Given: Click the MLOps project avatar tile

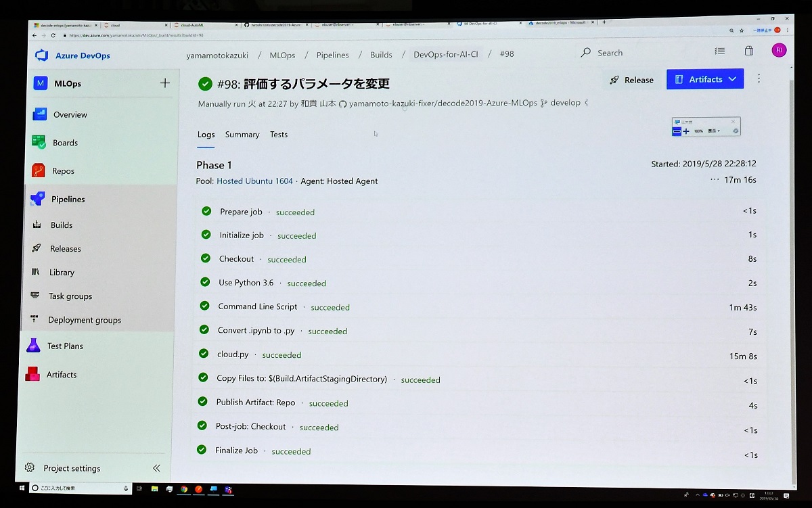Looking at the screenshot, I should [41, 83].
